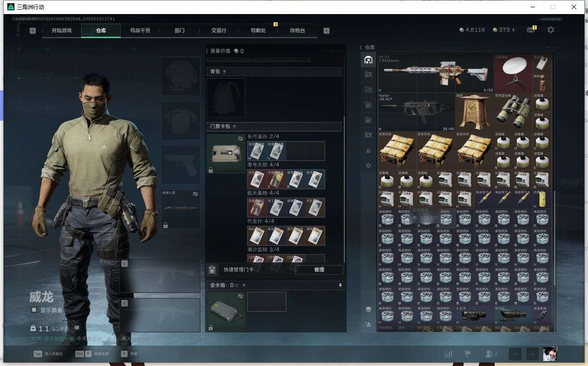Open the weight details list icon

click(x=77, y=327)
